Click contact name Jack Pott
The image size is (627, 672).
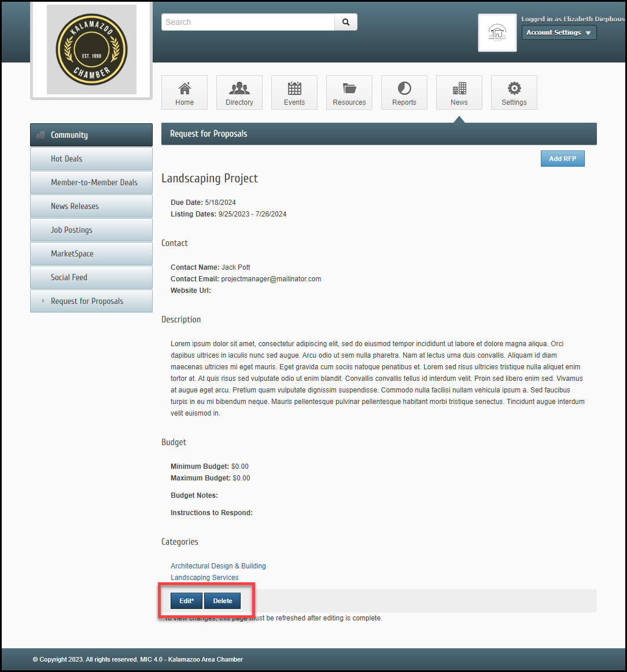(x=235, y=267)
